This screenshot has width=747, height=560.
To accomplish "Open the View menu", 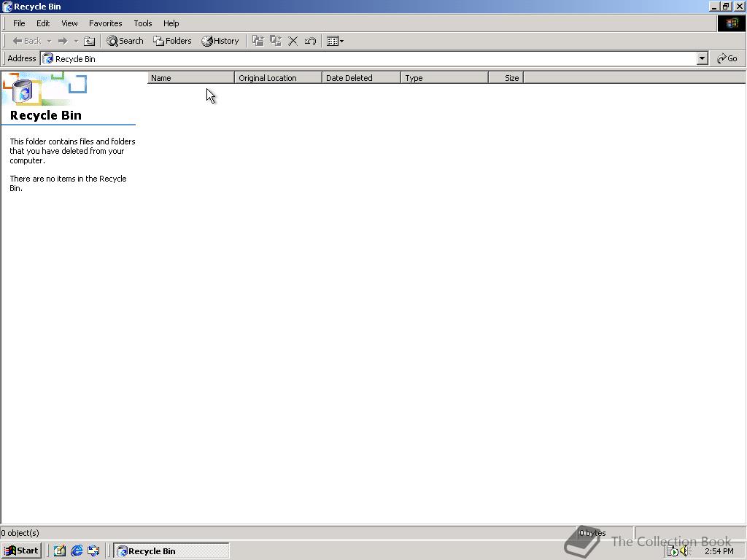I will pyautogui.click(x=69, y=23).
